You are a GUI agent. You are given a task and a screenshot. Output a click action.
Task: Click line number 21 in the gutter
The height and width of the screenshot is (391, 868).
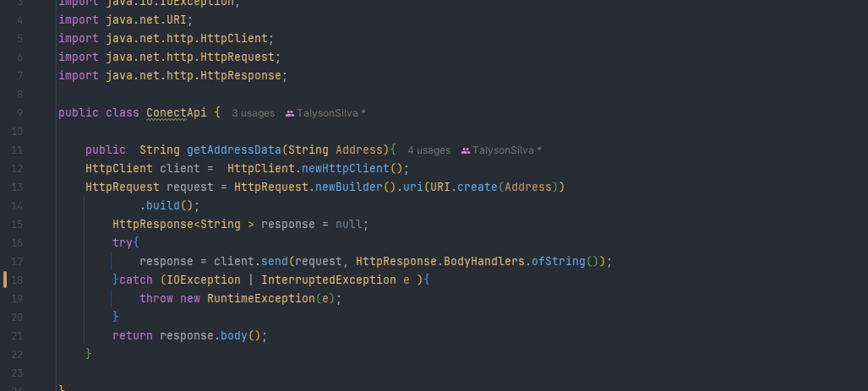pyautogui.click(x=17, y=336)
